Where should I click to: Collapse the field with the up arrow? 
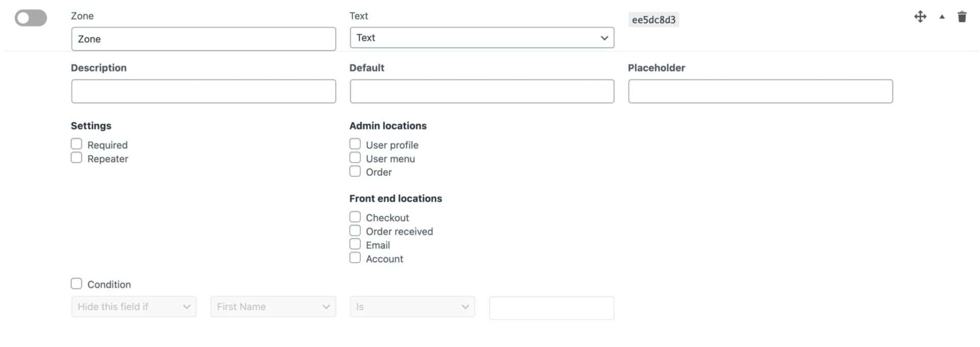click(942, 17)
